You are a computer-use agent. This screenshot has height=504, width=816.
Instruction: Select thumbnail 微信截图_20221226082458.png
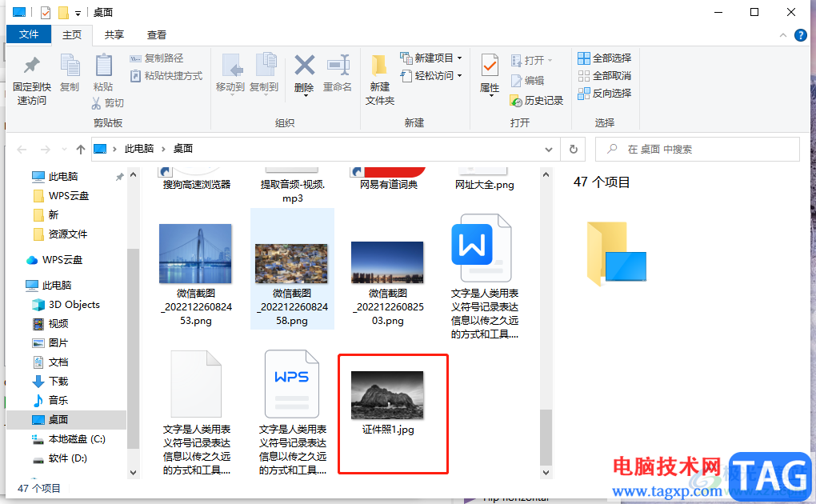tap(291, 263)
